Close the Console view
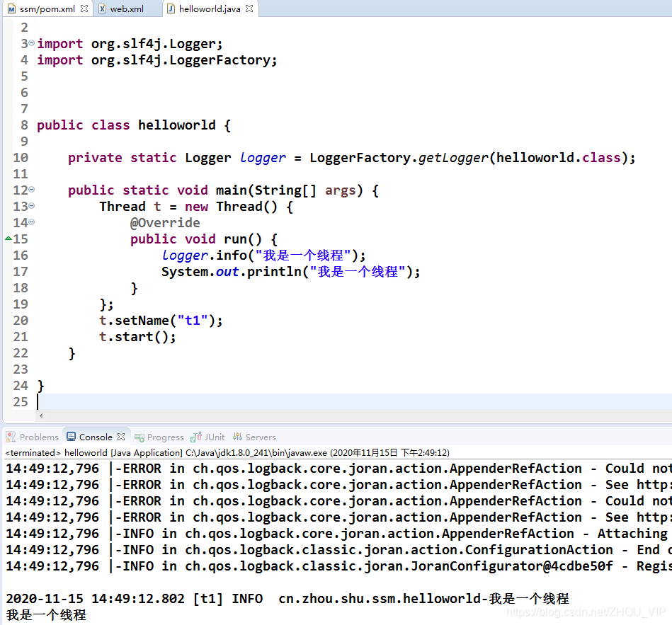 click(121, 437)
